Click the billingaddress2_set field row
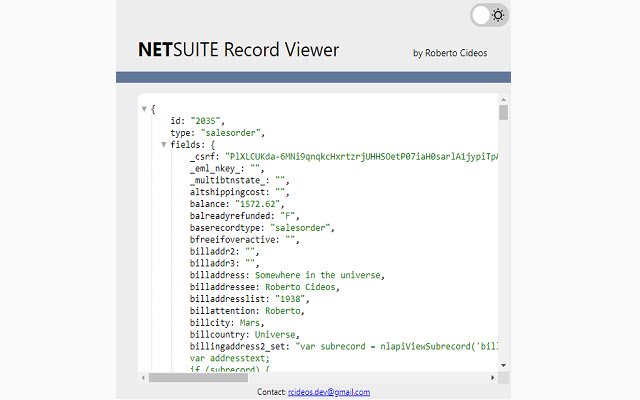 pos(344,346)
